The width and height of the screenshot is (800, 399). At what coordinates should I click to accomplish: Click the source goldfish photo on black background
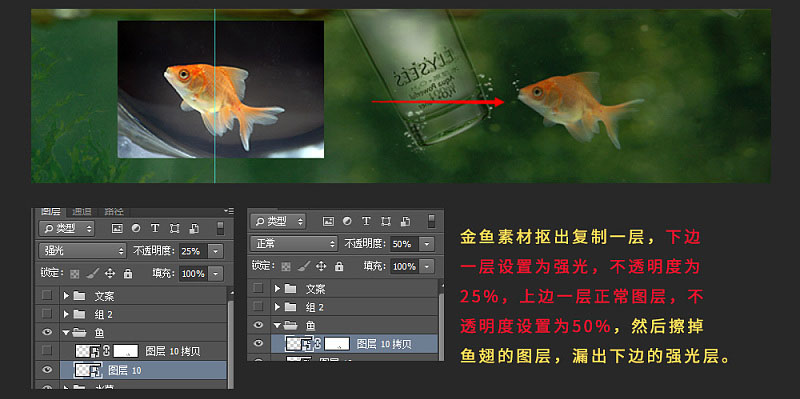point(220,89)
